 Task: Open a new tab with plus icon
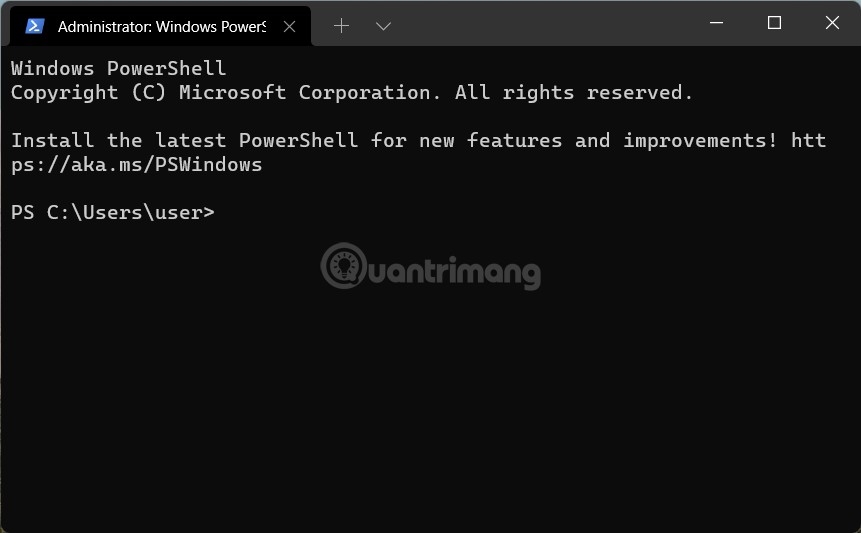point(341,26)
